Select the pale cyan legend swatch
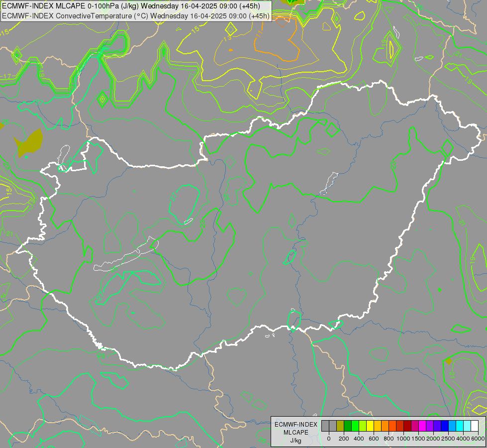This screenshot has width=487, height=448. [x=467, y=426]
